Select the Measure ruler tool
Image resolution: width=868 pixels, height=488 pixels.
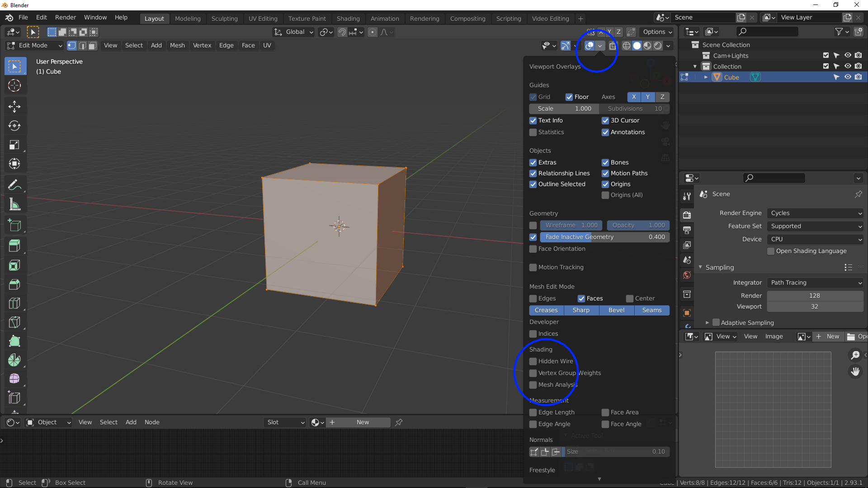pyautogui.click(x=14, y=205)
